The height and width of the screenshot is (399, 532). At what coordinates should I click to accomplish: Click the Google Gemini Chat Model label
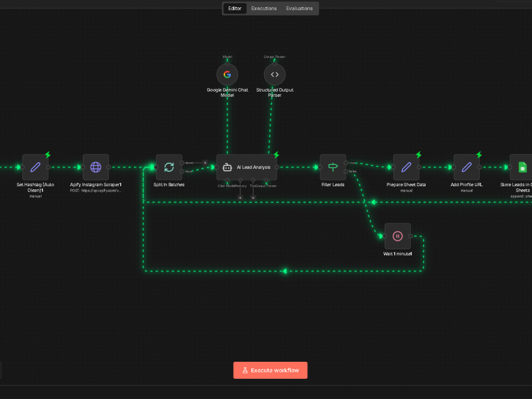[x=227, y=92]
